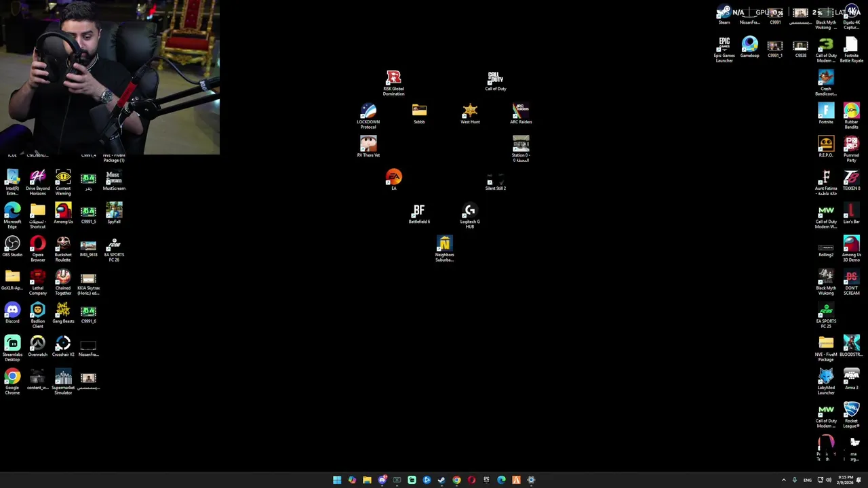The image size is (868, 488).
Task: Select the EA SPORTS FC 26 icon
Action: tap(114, 249)
